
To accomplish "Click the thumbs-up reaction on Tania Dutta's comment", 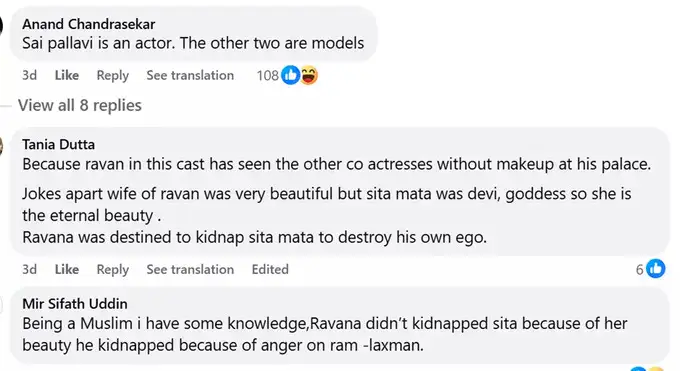I will click(655, 269).
